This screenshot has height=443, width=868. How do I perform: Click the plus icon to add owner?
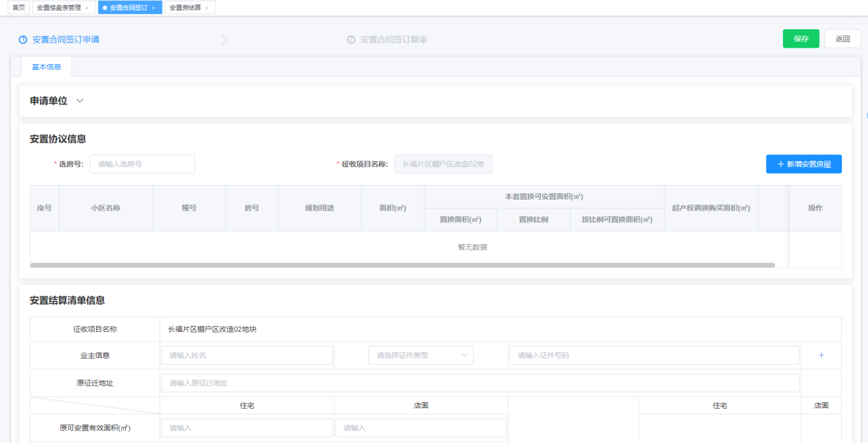click(x=821, y=355)
